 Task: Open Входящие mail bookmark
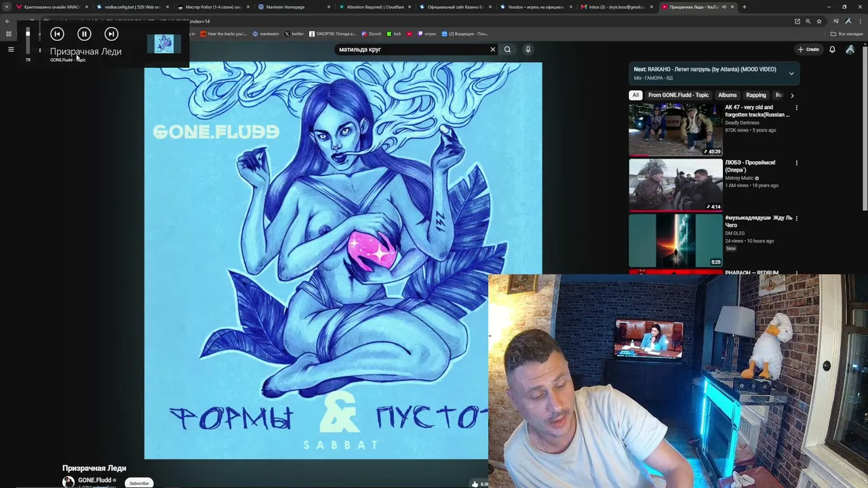tap(465, 34)
